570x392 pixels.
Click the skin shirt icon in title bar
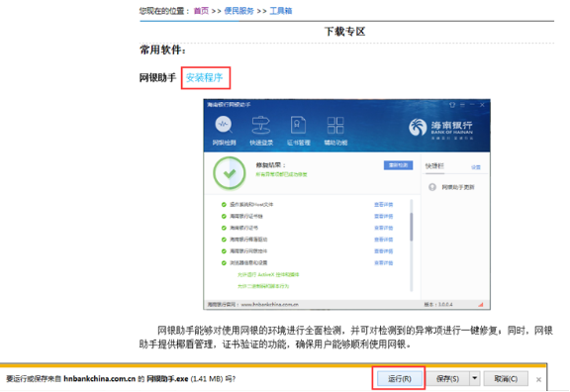pos(452,105)
